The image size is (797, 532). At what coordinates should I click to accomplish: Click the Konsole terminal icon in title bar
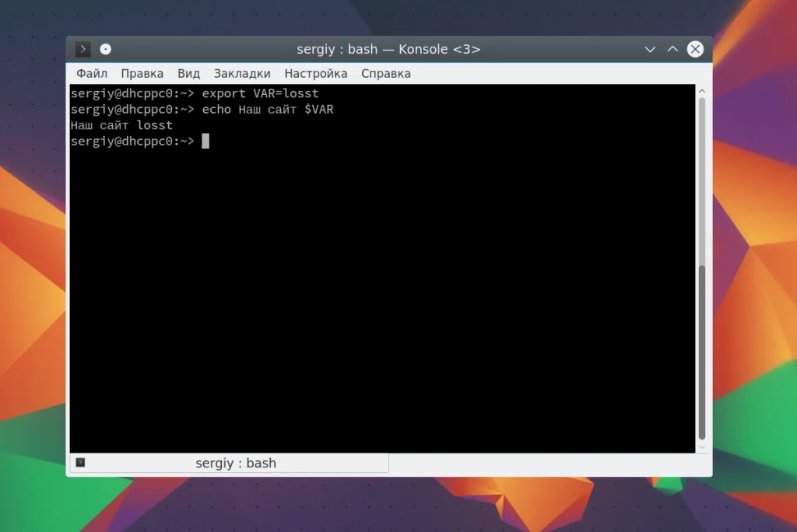tap(83, 49)
